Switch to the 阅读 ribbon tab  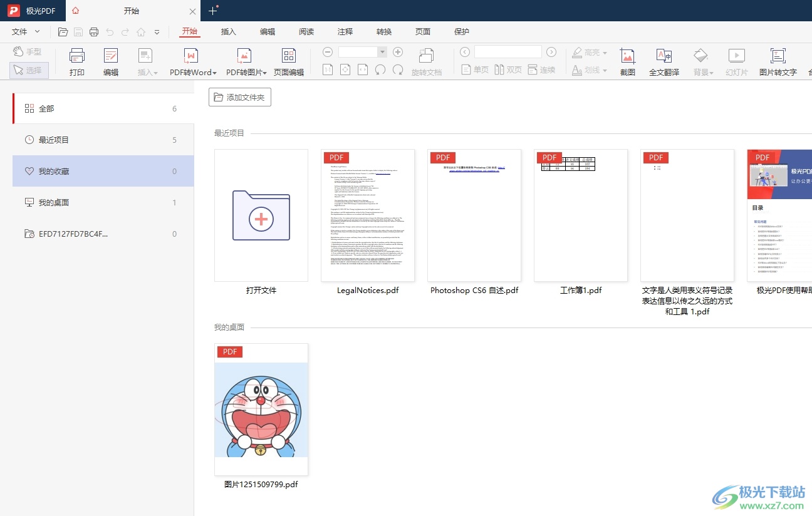pos(306,32)
